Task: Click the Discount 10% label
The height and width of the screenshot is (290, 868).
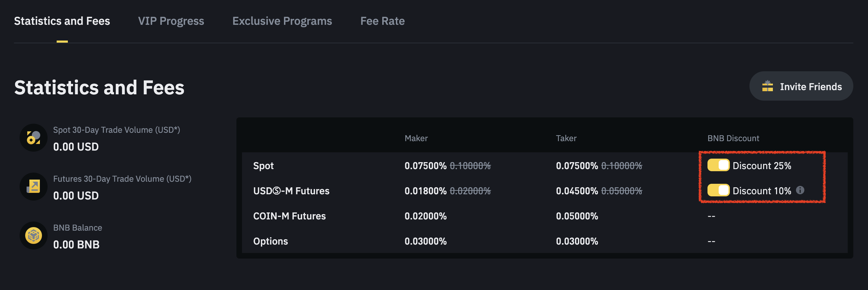Action: tap(762, 191)
